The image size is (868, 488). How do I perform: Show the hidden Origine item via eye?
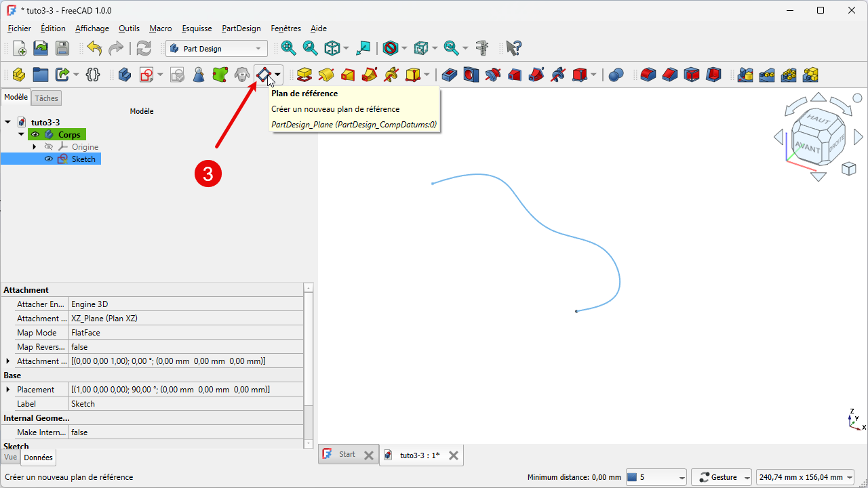(49, 147)
